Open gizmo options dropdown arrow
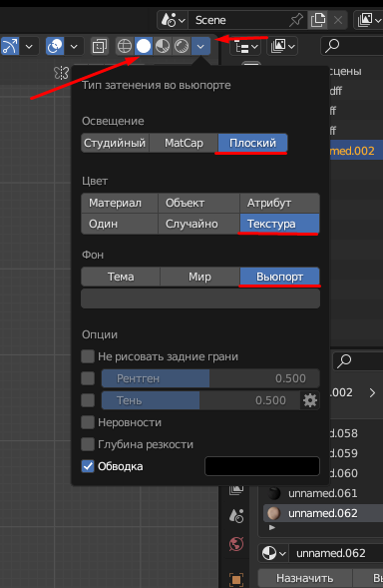 pyautogui.click(x=29, y=47)
